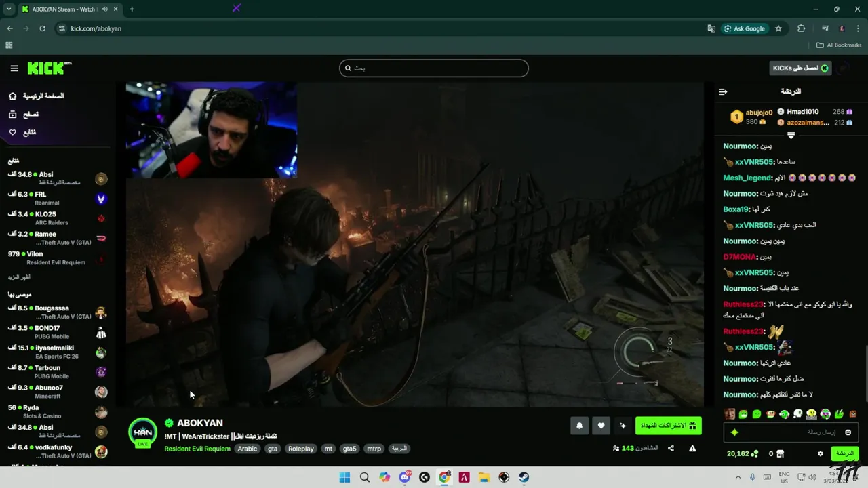Select the Roleplay tag
Image resolution: width=868 pixels, height=488 pixels.
(x=301, y=449)
